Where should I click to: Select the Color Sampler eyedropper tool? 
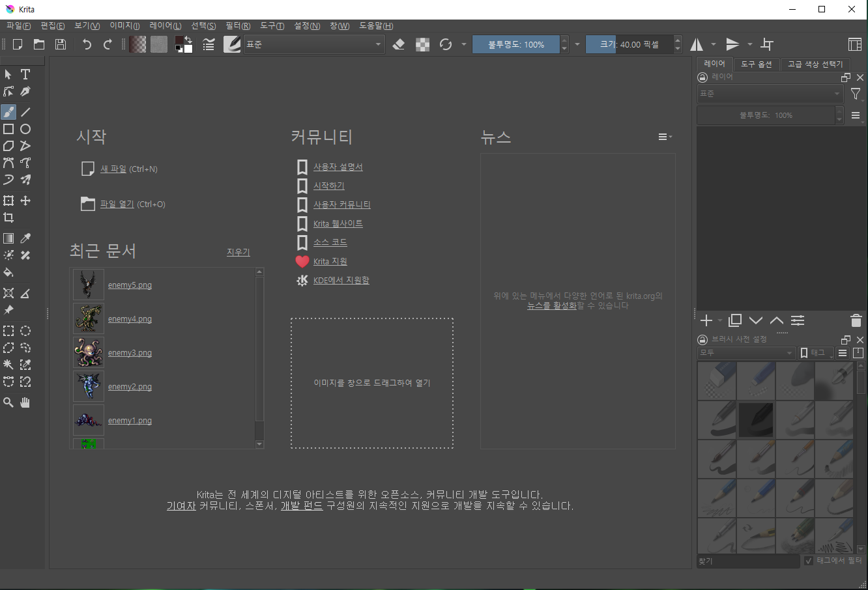25,238
